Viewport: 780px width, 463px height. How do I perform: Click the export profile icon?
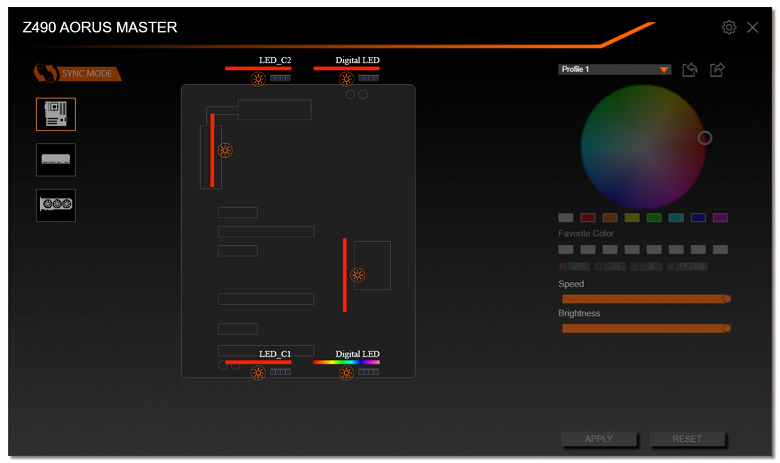click(717, 70)
